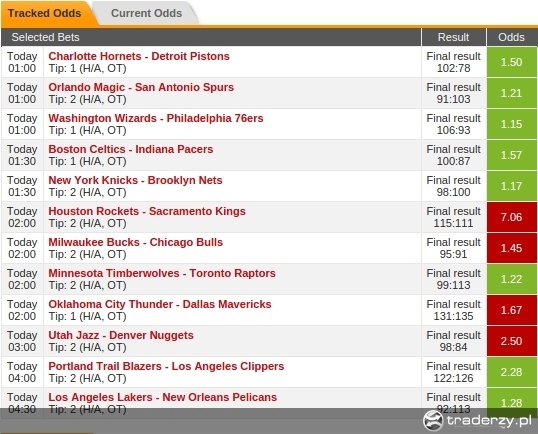Click the Odds column header
The width and height of the screenshot is (538, 434).
pos(512,37)
